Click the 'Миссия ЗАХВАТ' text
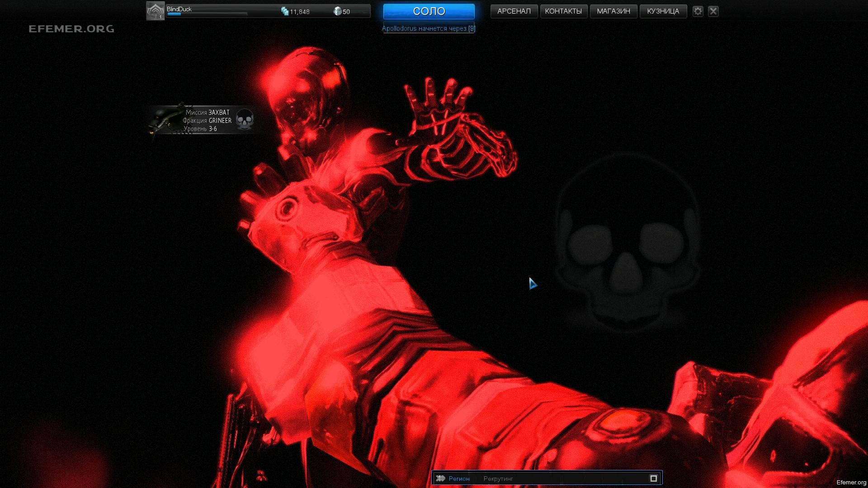 point(208,113)
